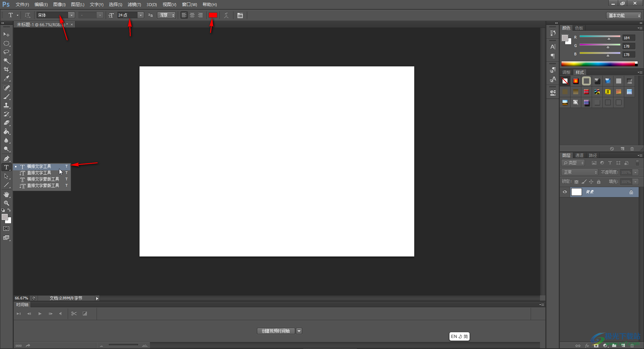Toggle lock transparent pixels
Viewport: 644px width, 349px height.
tap(576, 182)
